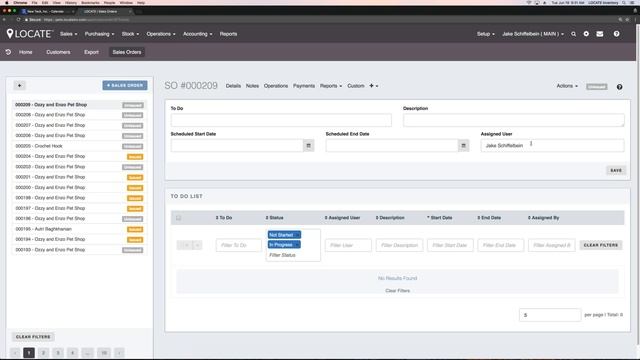Go to page 4 of sales orders
This screenshot has width=640, height=360.
point(72,353)
